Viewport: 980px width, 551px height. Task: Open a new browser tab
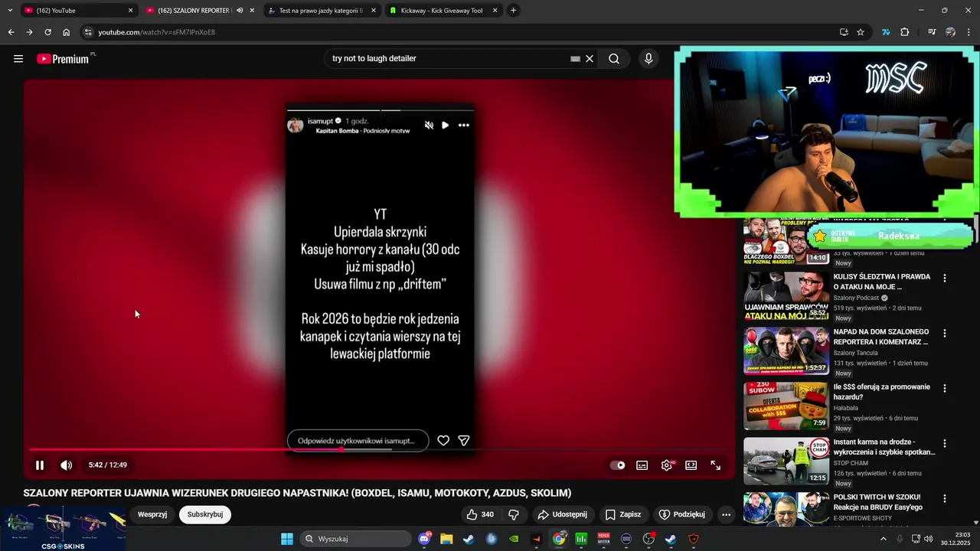coord(513,11)
